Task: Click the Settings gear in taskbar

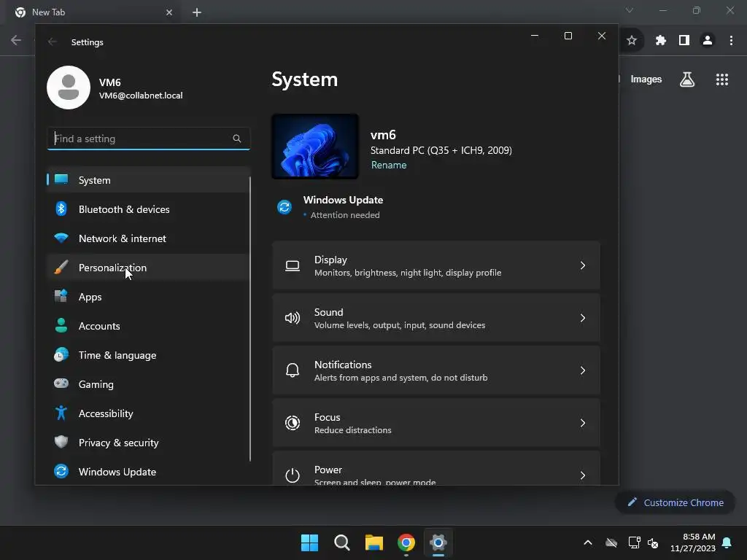Action: coord(438,542)
